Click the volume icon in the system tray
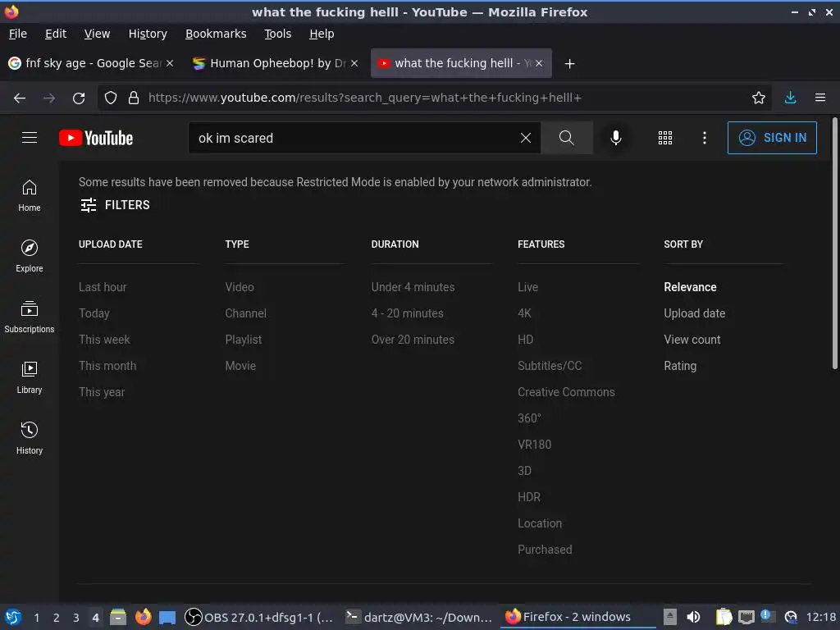This screenshot has width=840, height=630. coord(693,617)
